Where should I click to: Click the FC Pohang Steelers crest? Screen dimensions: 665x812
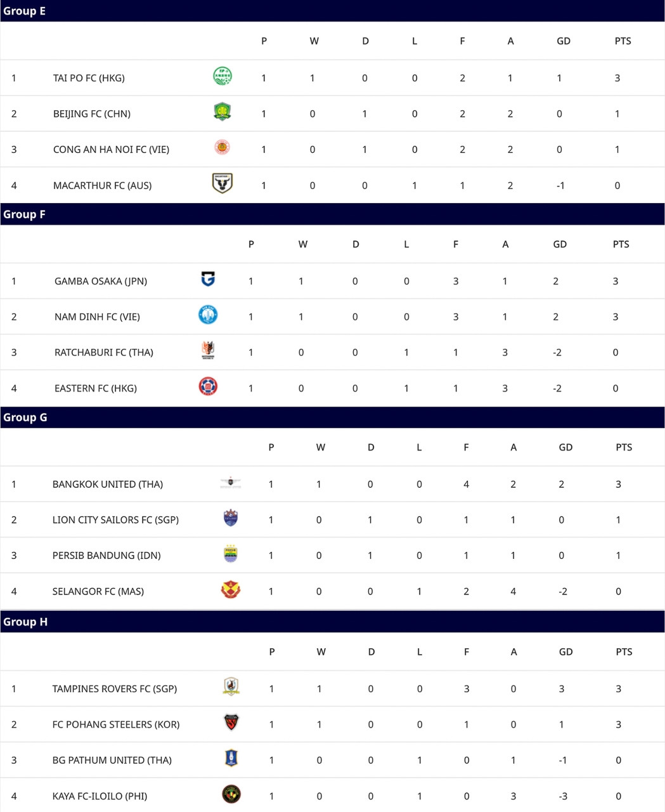(x=231, y=723)
